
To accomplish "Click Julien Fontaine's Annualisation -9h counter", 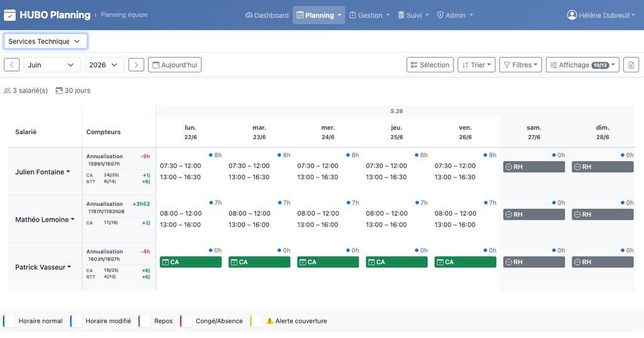I will point(118,160).
